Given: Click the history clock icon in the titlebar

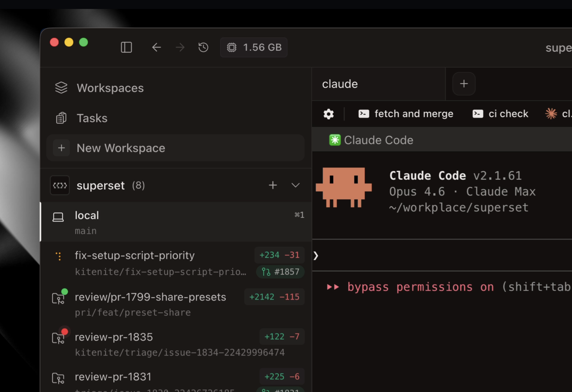Looking at the screenshot, I should (x=203, y=47).
